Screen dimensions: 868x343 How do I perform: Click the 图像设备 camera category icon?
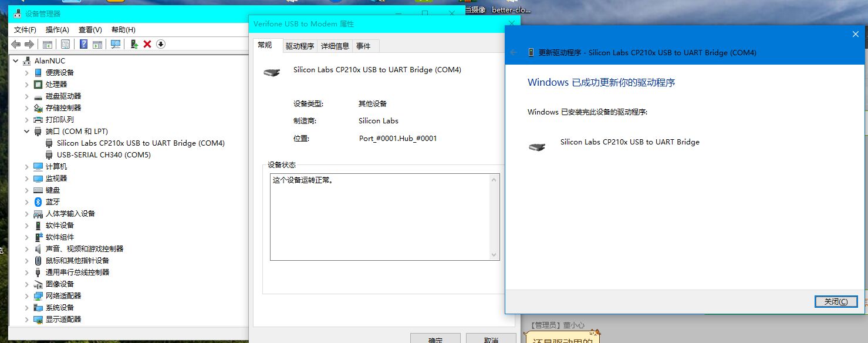point(38,284)
